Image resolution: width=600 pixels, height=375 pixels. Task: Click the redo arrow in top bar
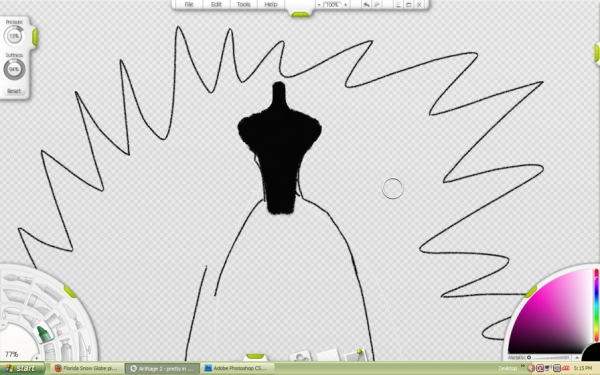click(x=376, y=5)
